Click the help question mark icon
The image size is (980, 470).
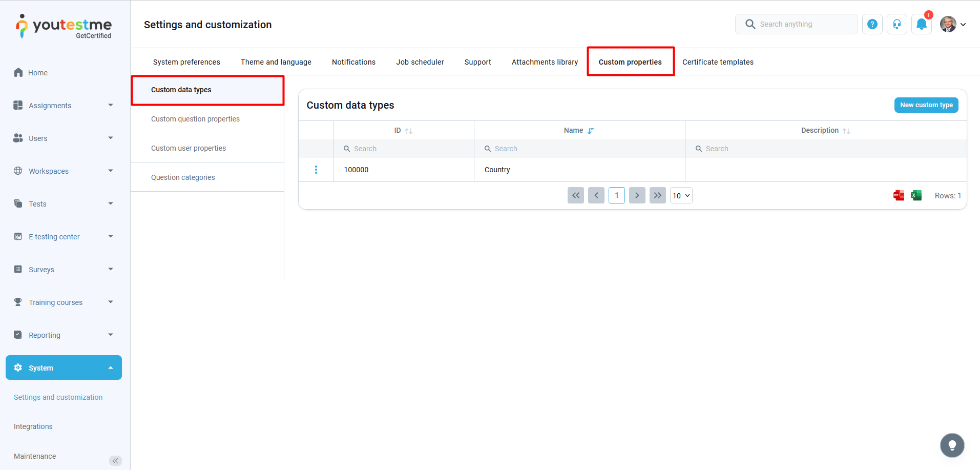[872, 24]
